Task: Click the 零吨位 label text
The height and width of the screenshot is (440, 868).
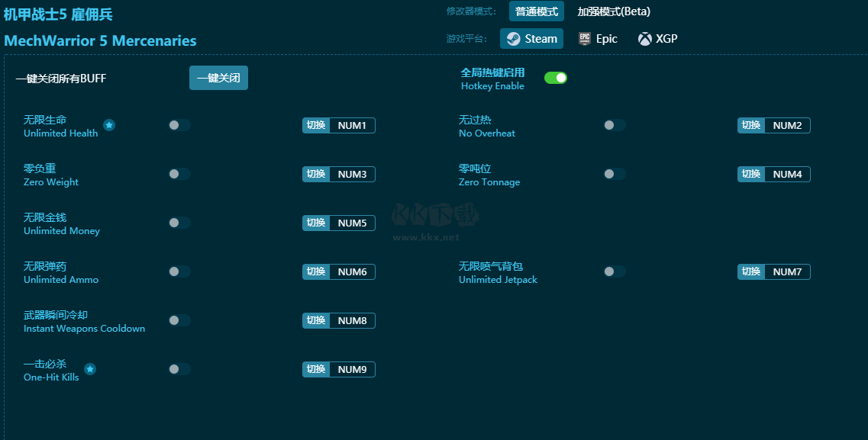Action: click(475, 169)
